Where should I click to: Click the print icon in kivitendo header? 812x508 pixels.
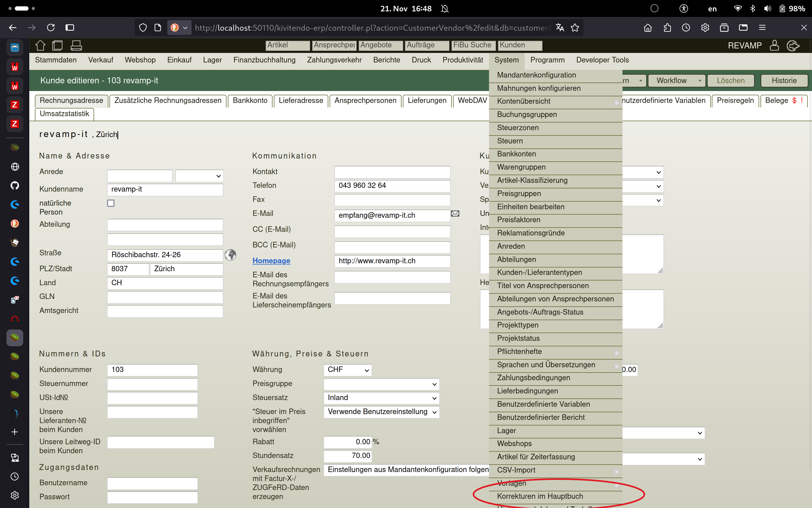pyautogui.click(x=76, y=45)
